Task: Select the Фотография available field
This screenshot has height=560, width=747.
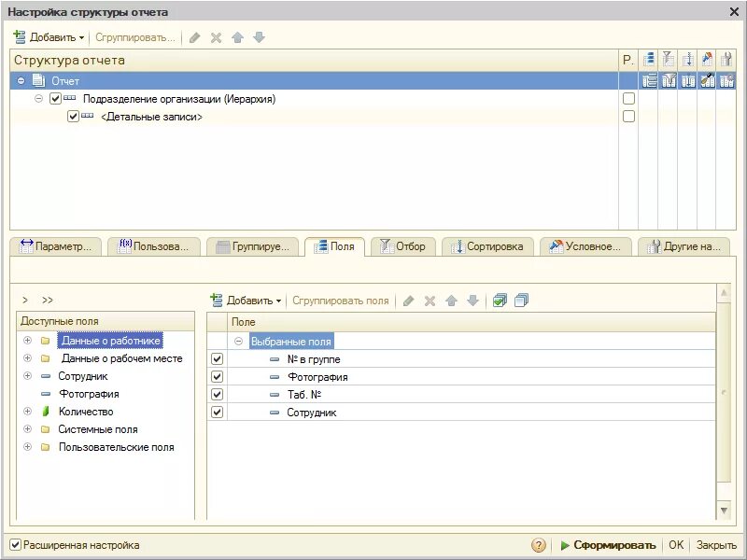Action: coord(89,394)
